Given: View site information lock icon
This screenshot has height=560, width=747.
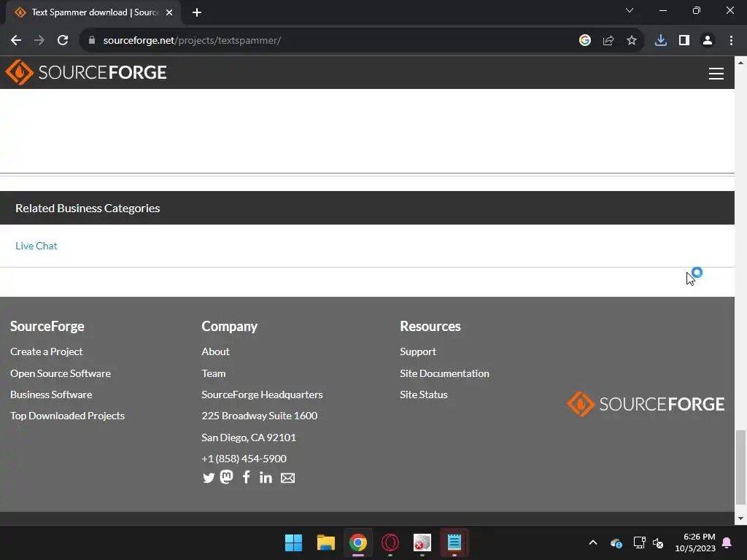Looking at the screenshot, I should coord(91,41).
